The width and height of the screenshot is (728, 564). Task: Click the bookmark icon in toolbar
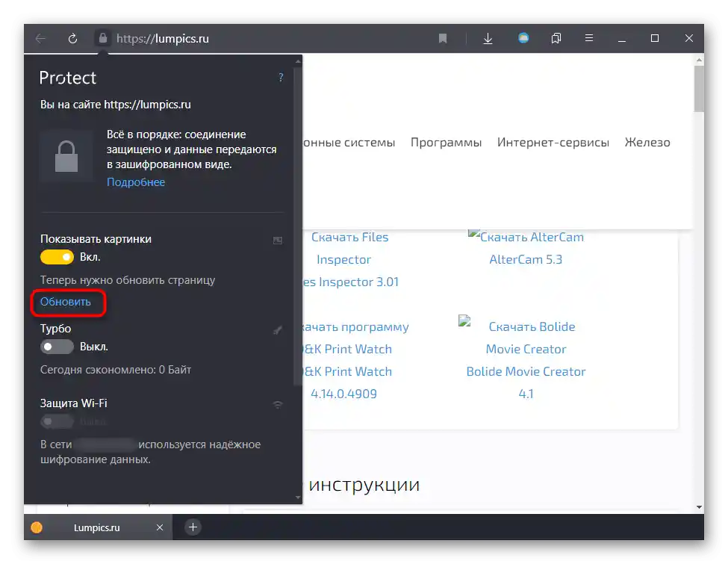click(x=443, y=39)
